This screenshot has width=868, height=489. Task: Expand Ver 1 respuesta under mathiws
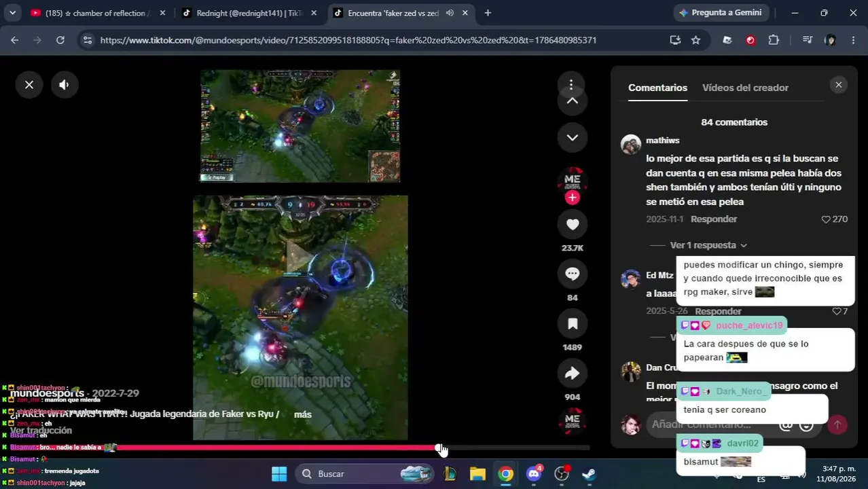pos(708,245)
